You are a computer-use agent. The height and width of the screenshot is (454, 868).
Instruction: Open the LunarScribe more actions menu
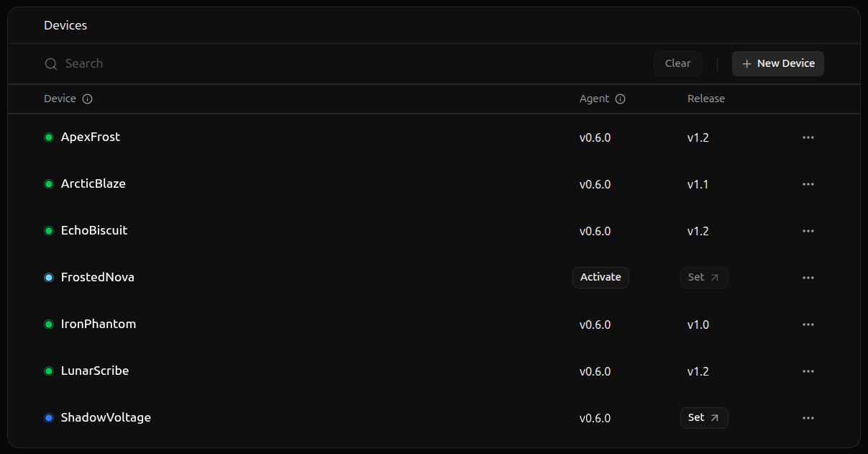808,371
